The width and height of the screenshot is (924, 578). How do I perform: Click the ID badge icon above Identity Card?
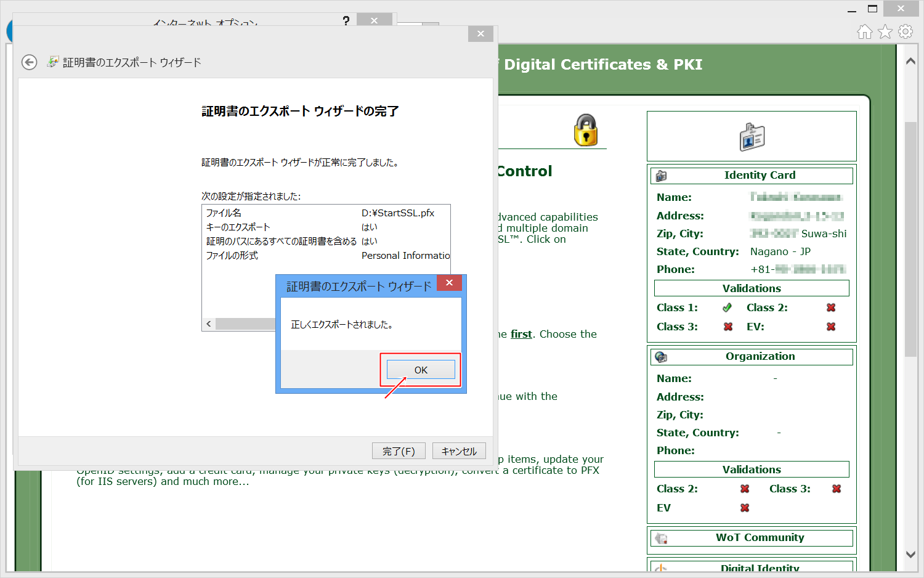tap(752, 137)
